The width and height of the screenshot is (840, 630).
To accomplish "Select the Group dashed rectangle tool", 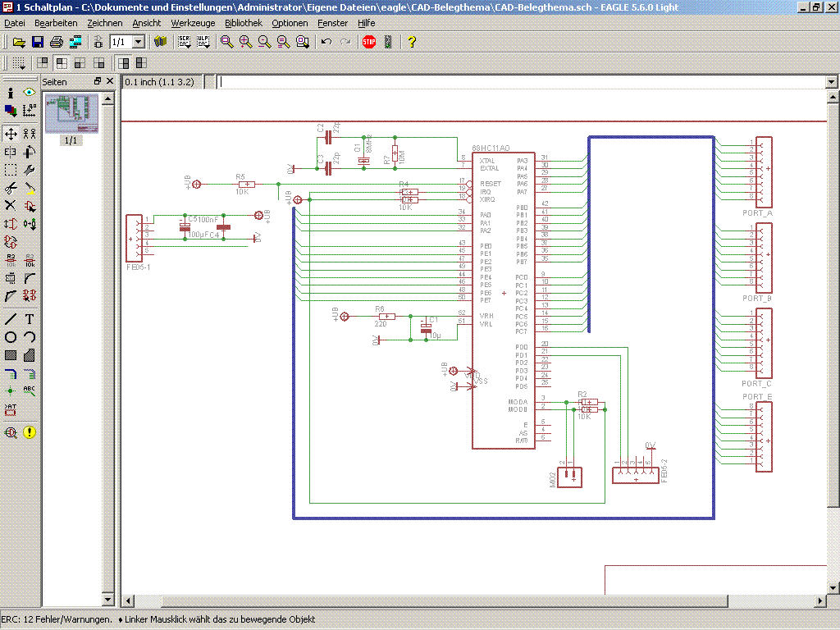I will pyautogui.click(x=11, y=170).
